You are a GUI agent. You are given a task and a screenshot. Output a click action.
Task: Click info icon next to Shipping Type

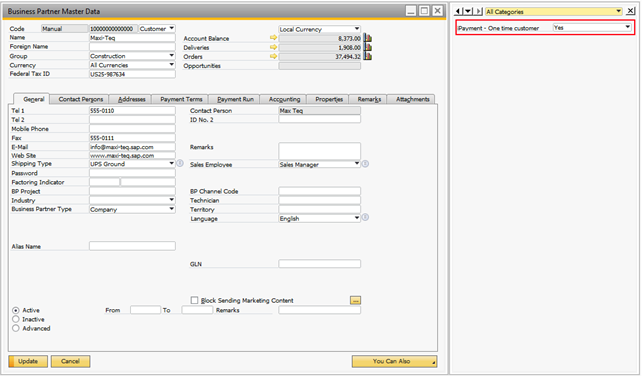tap(180, 163)
